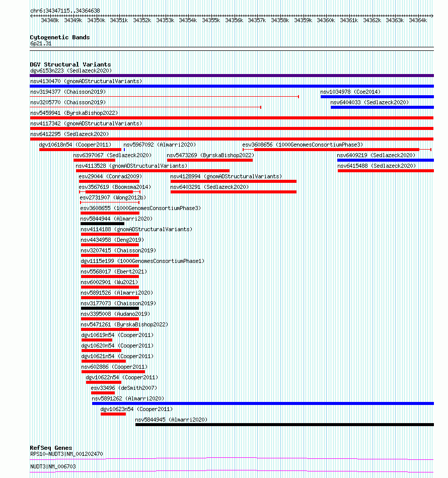Click the RefSeq Genes track title
This screenshot has width=448, height=478.
[x=51, y=448]
